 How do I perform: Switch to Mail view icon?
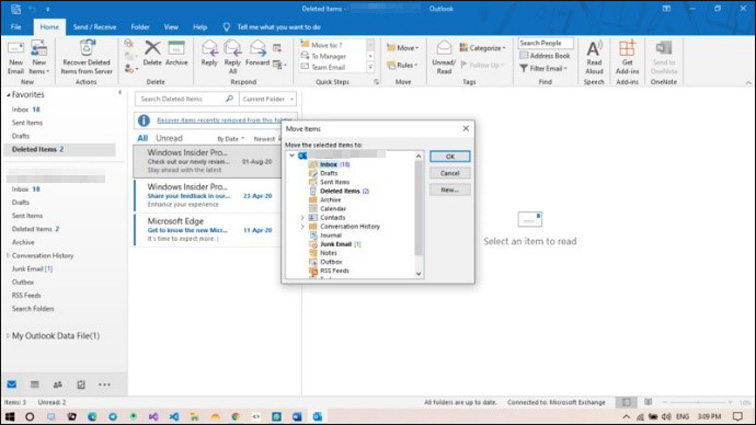tap(12, 384)
